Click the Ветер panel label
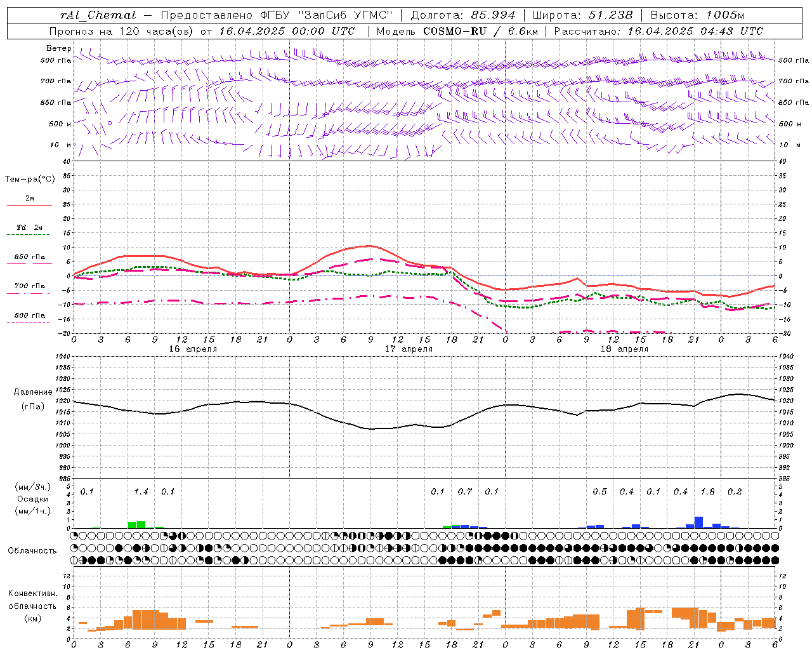 (x=59, y=48)
